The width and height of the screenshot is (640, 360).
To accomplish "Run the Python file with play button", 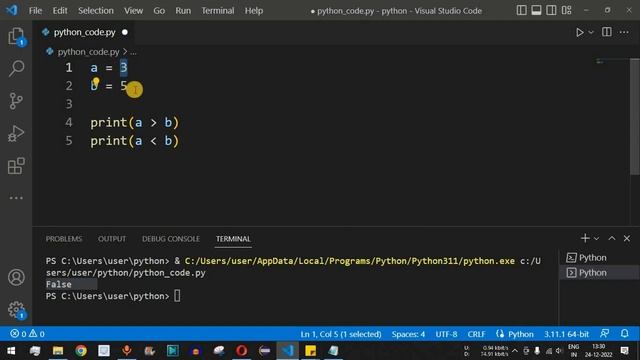I will 580,32.
